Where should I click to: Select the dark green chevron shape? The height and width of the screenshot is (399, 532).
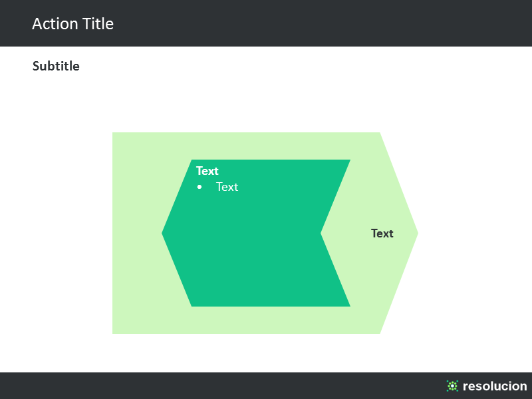(x=256, y=233)
